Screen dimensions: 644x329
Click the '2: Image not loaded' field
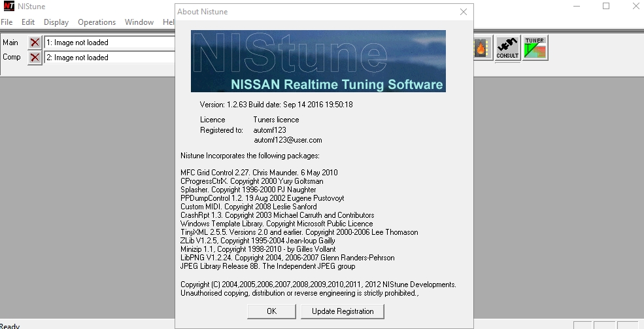pos(110,58)
